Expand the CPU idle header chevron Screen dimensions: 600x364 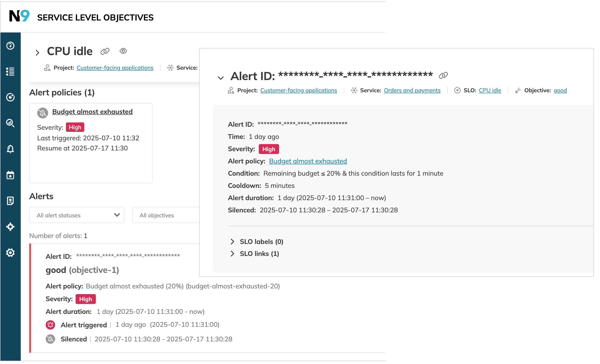click(x=37, y=53)
